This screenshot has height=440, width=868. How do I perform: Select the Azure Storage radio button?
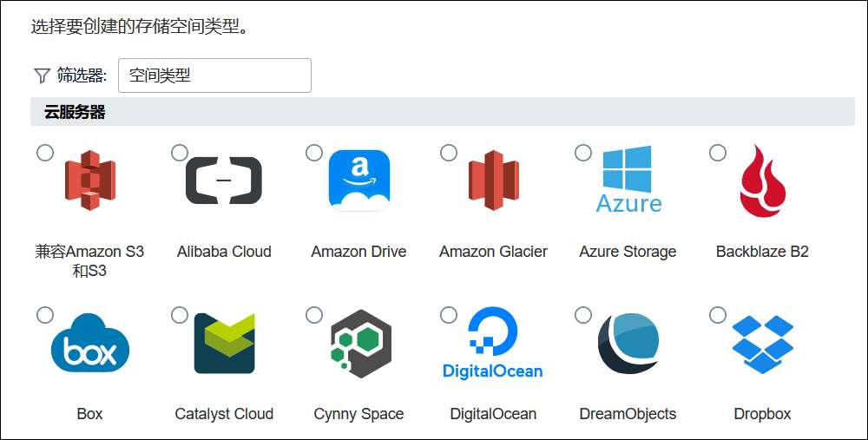[x=583, y=153]
